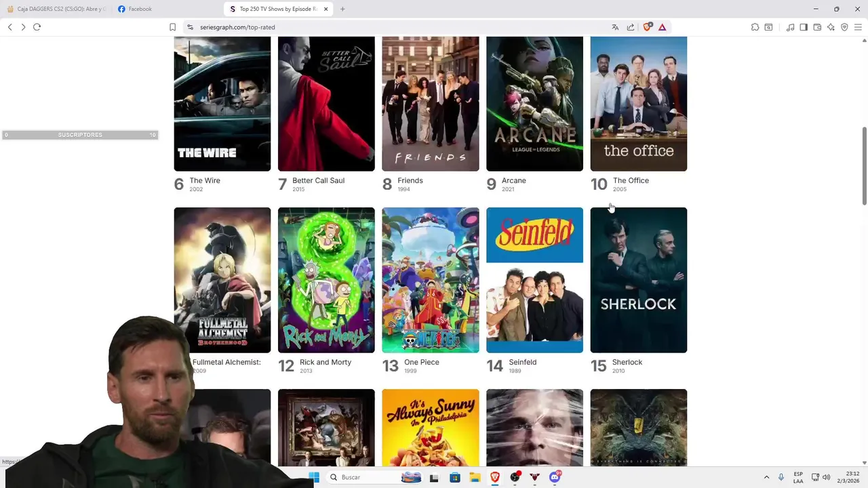Reload the page with the refresh icon

click(x=37, y=27)
